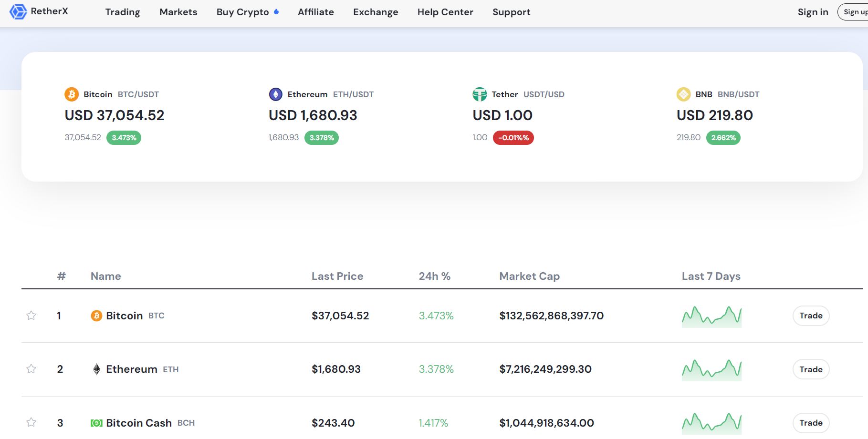The width and height of the screenshot is (868, 439).
Task: Go to the Affiliate page
Action: pos(316,12)
